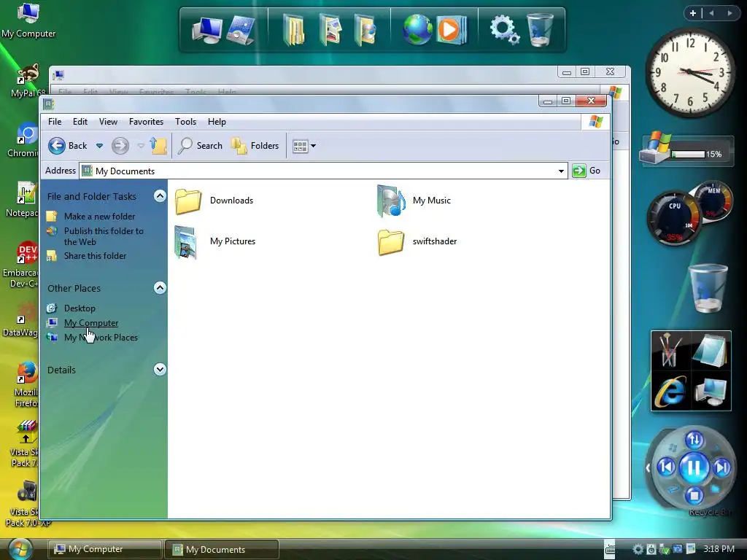Go to Desktop in Other Places
Image resolution: width=747 pixels, height=560 pixels.
pyautogui.click(x=80, y=308)
